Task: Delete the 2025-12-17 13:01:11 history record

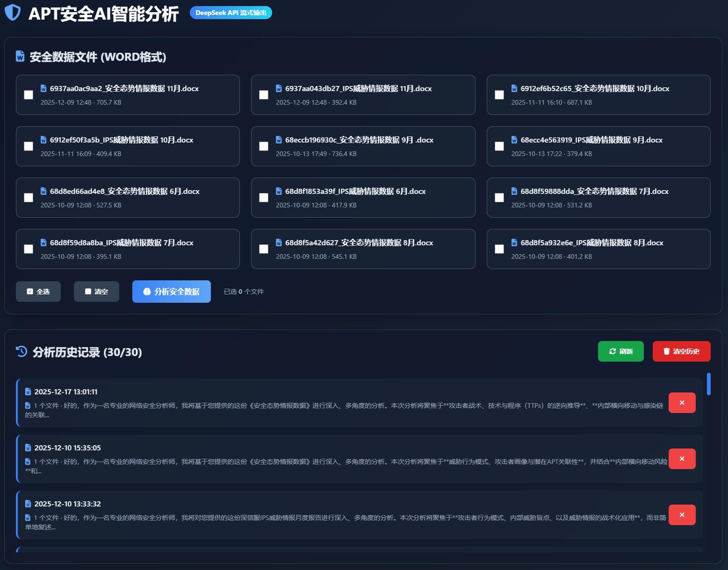Action: 682,403
